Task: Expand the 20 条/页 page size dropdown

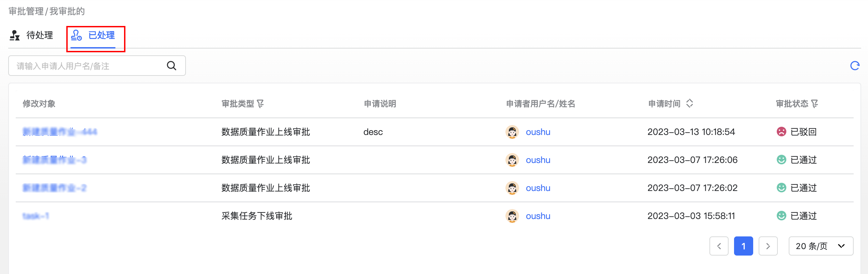Action: (820, 246)
